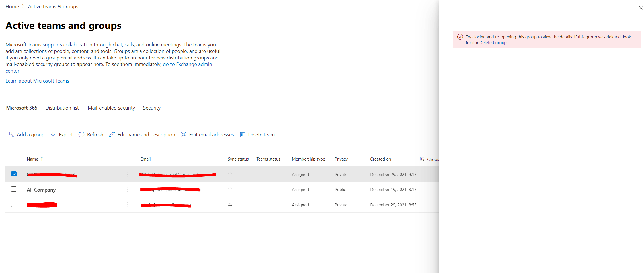Click the trash icon for Delete team

[242, 134]
